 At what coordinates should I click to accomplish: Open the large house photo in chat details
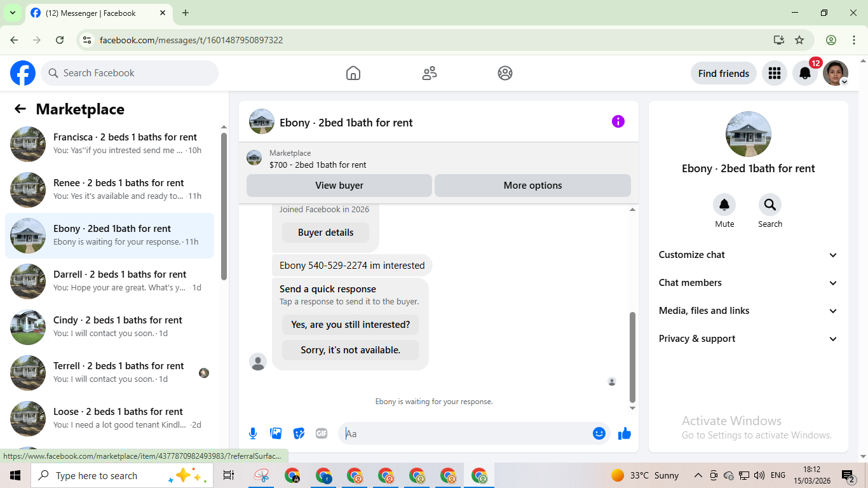click(749, 134)
